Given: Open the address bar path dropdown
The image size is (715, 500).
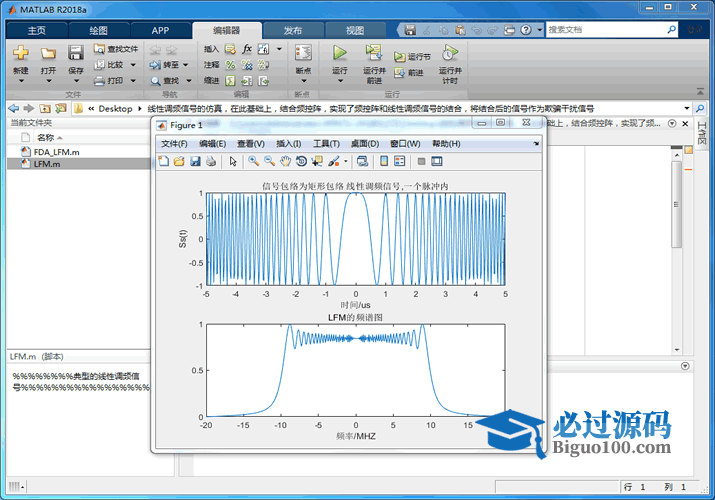Looking at the screenshot, I should pos(686,108).
